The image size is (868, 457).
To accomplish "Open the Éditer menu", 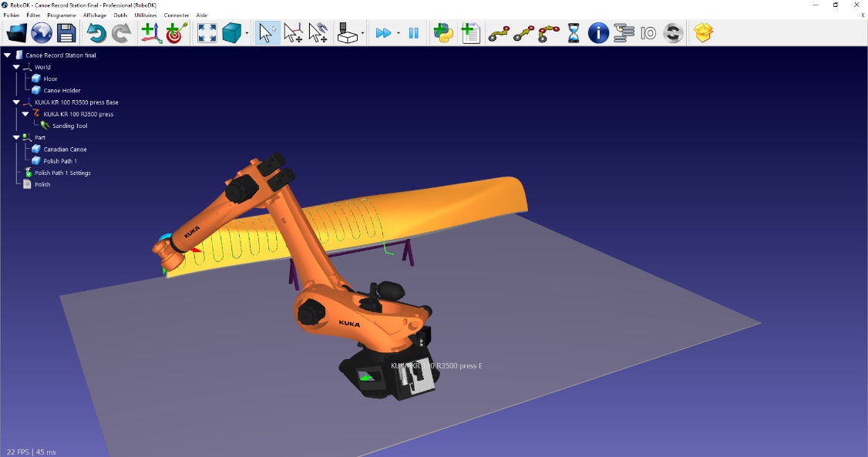I will 33,15.
